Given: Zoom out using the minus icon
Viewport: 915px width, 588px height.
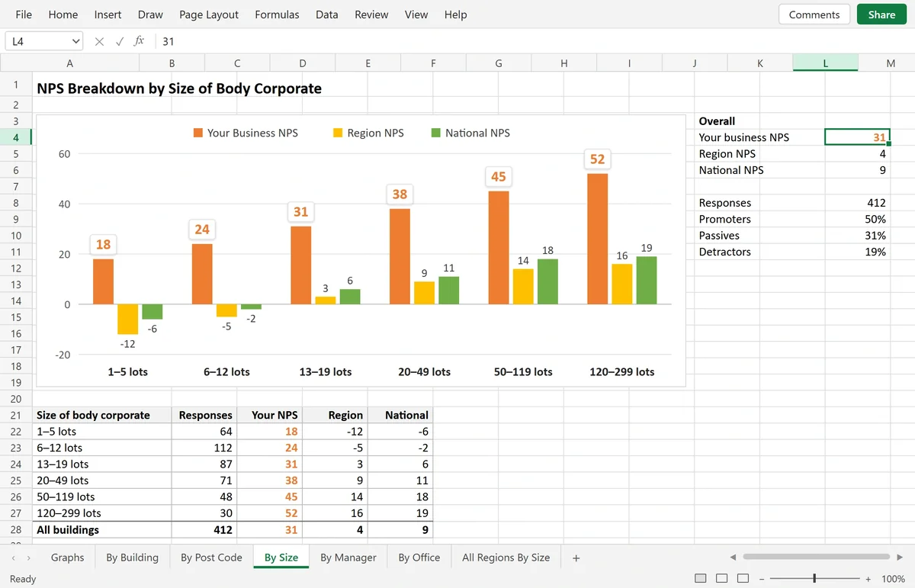Looking at the screenshot, I should [762, 579].
